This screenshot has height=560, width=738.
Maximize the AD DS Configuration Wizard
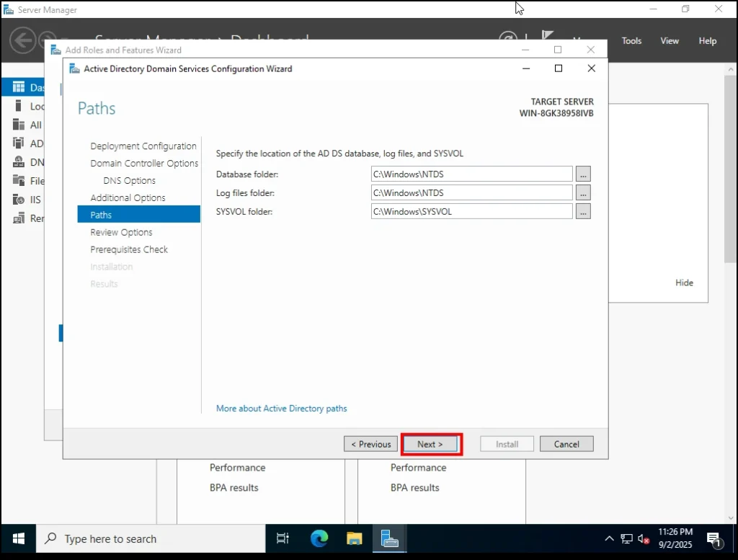tap(559, 68)
